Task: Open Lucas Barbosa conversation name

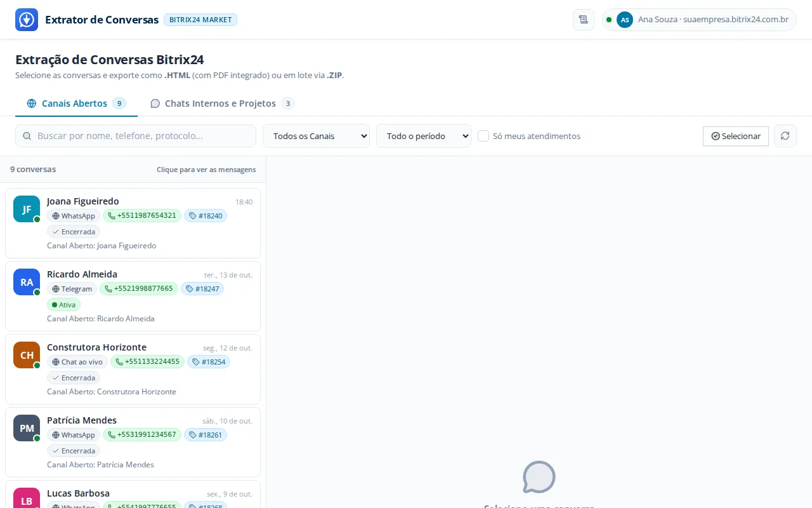Action: click(78, 493)
